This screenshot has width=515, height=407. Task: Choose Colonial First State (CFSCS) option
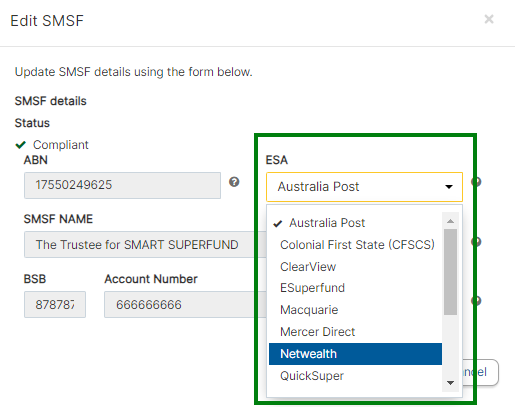(x=355, y=245)
